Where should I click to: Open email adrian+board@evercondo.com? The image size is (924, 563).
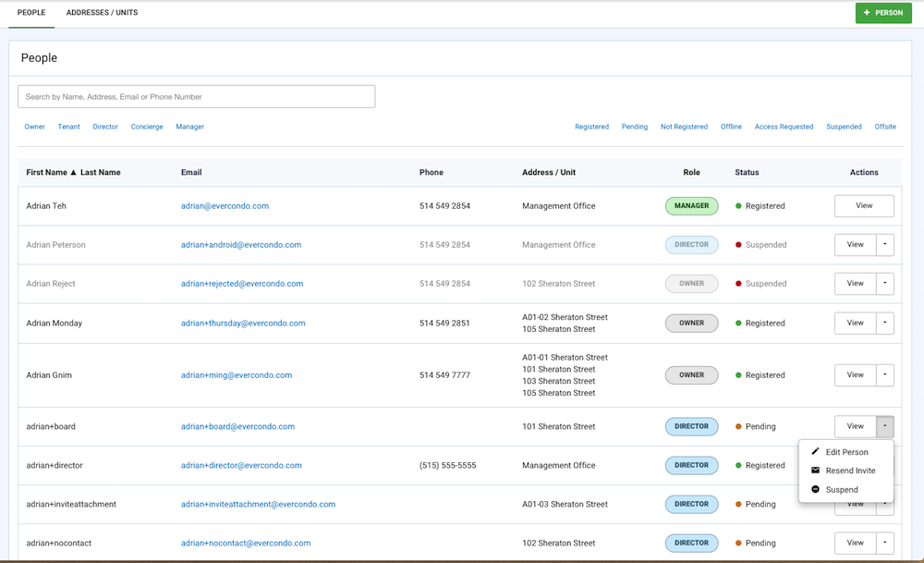[237, 426]
